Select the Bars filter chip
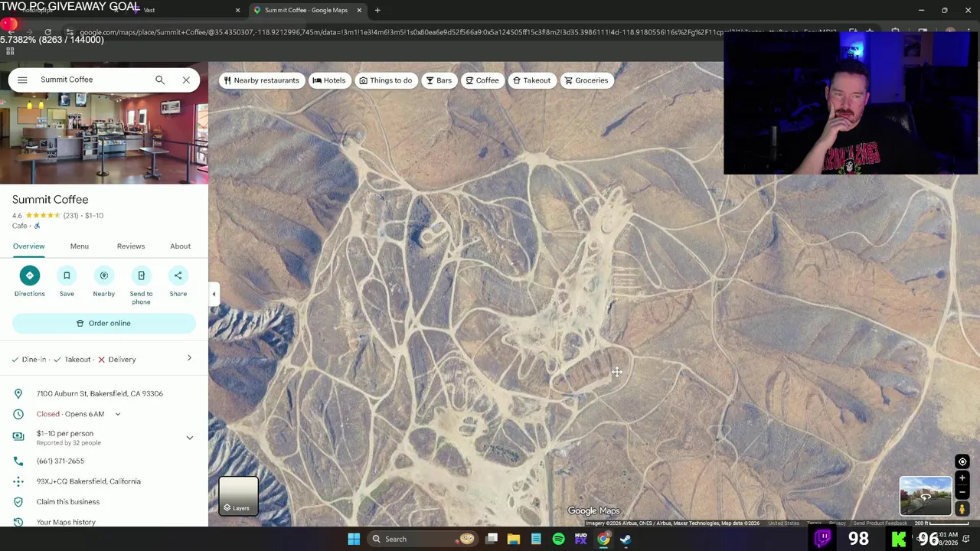The image size is (980, 551). tap(439, 80)
